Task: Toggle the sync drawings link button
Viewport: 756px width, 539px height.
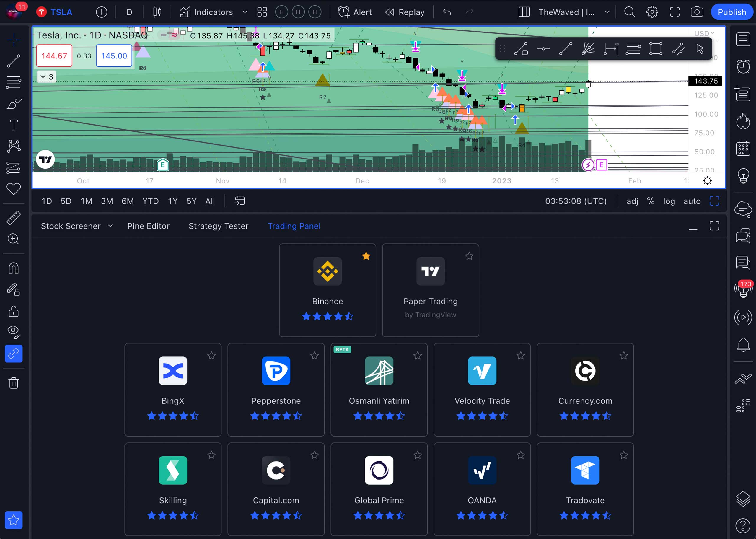Action: point(14,354)
